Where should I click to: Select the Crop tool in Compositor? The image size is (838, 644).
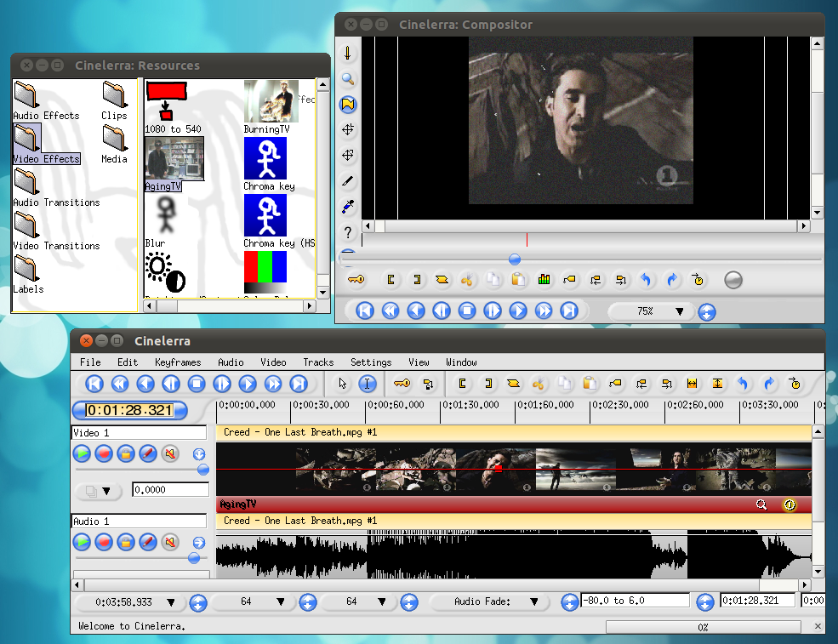click(347, 180)
